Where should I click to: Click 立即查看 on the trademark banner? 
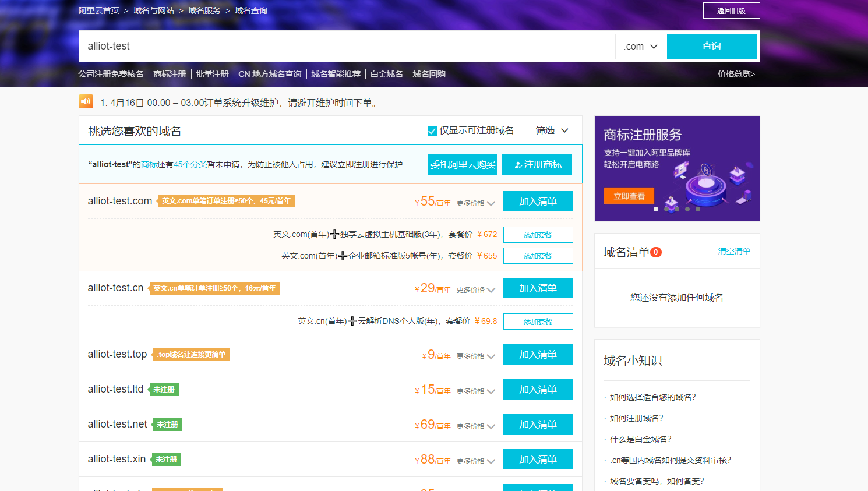click(629, 196)
